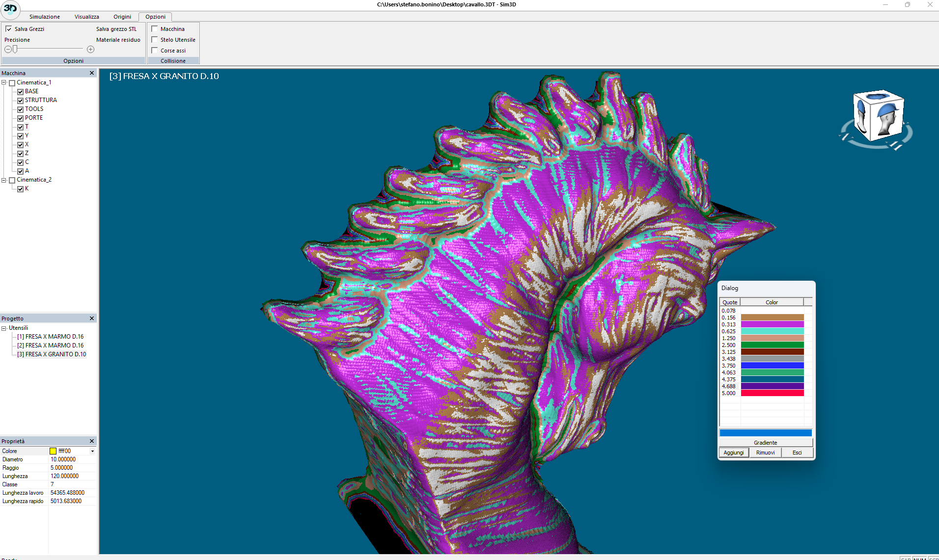Click the Sim3D application logo icon
939x560 pixels.
tap(10, 9)
